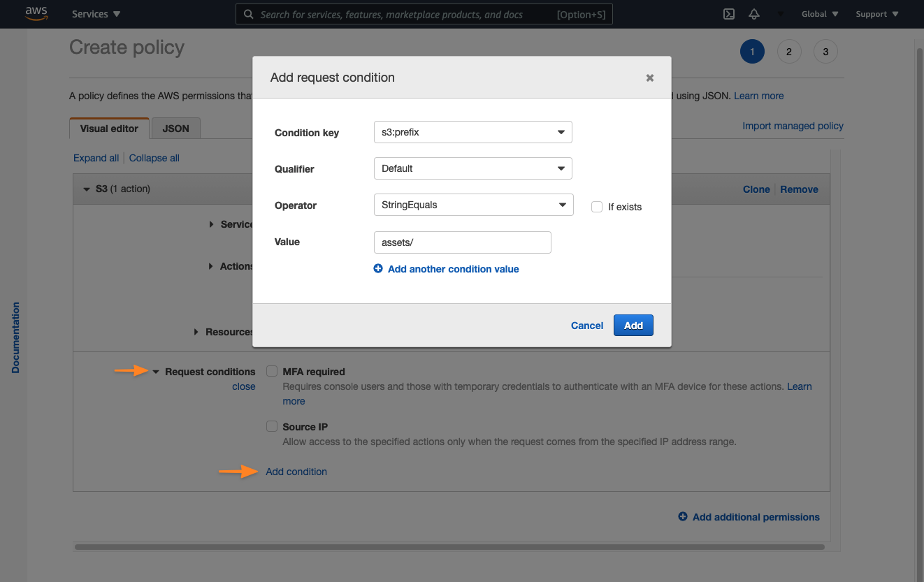
Task: Open the Services menu
Action: 95,13
